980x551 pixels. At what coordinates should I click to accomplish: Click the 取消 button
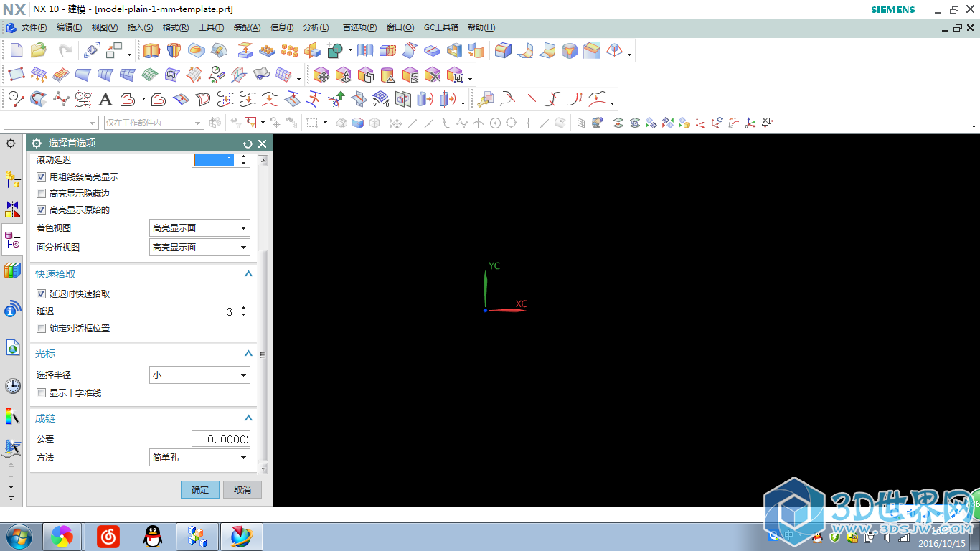click(242, 489)
